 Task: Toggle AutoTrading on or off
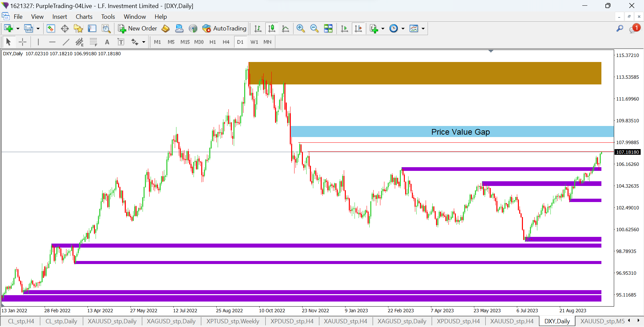tap(224, 28)
